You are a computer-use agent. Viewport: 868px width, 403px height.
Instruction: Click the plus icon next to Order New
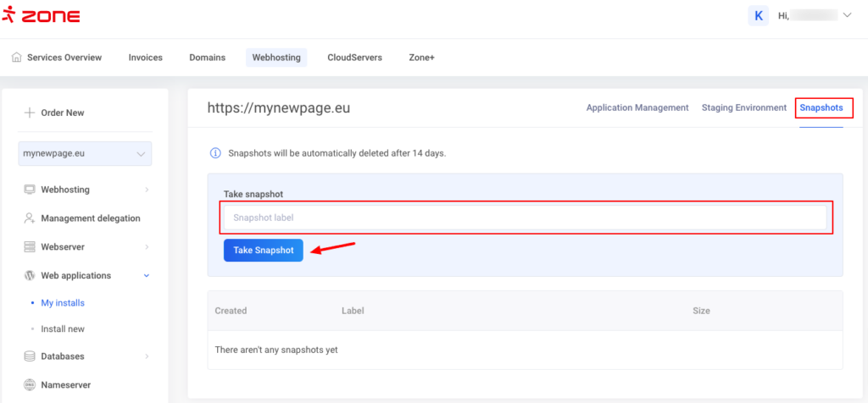[29, 113]
